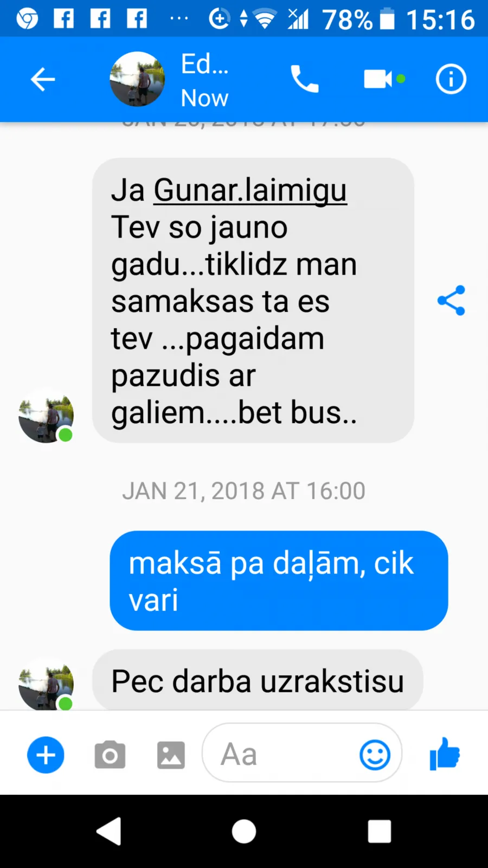
Task: Send a thumbs-up like
Action: pos(445,754)
